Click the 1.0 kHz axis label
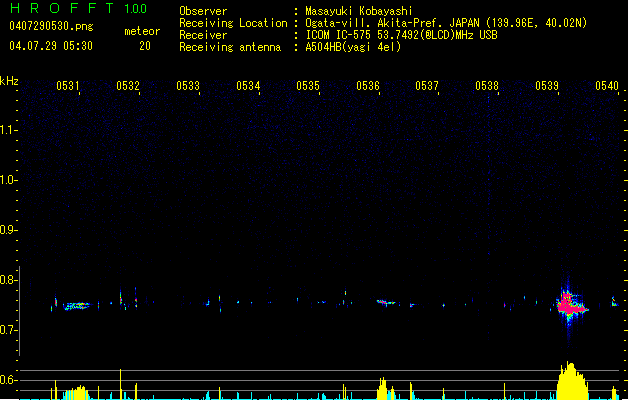The width and height of the screenshot is (629, 400). (x=8, y=180)
